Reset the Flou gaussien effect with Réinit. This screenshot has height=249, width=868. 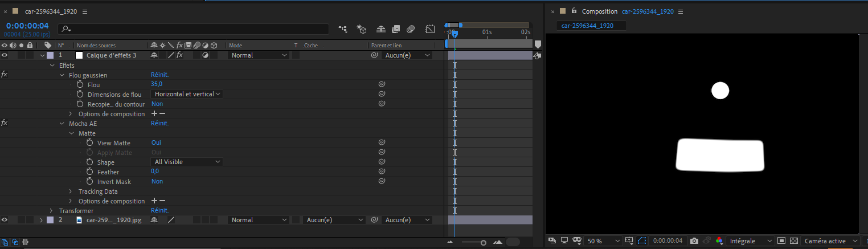(159, 75)
